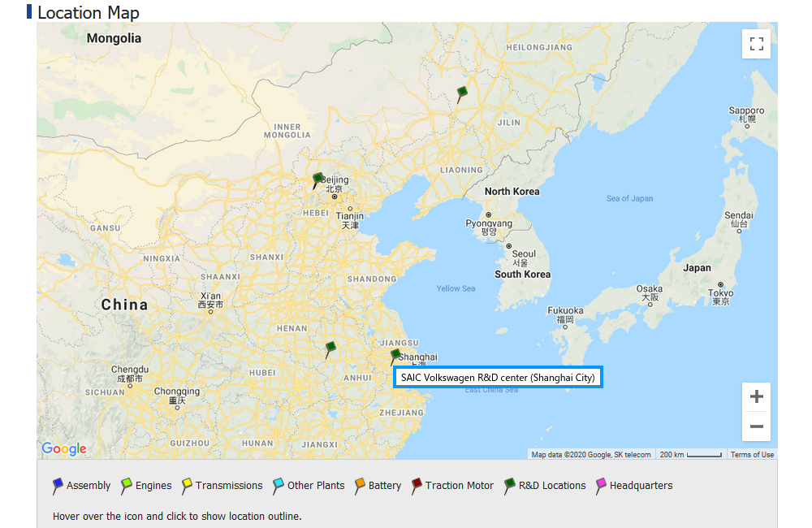Image resolution: width=812 pixels, height=528 pixels.
Task: Click the Headquarters legend label
Action: coord(641,486)
